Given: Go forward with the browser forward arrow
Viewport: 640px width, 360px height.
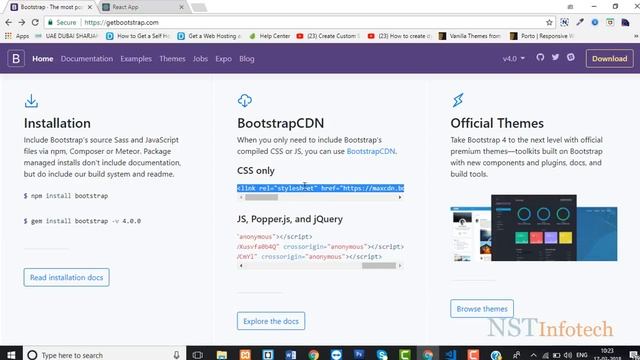Looking at the screenshot, I should [22, 22].
